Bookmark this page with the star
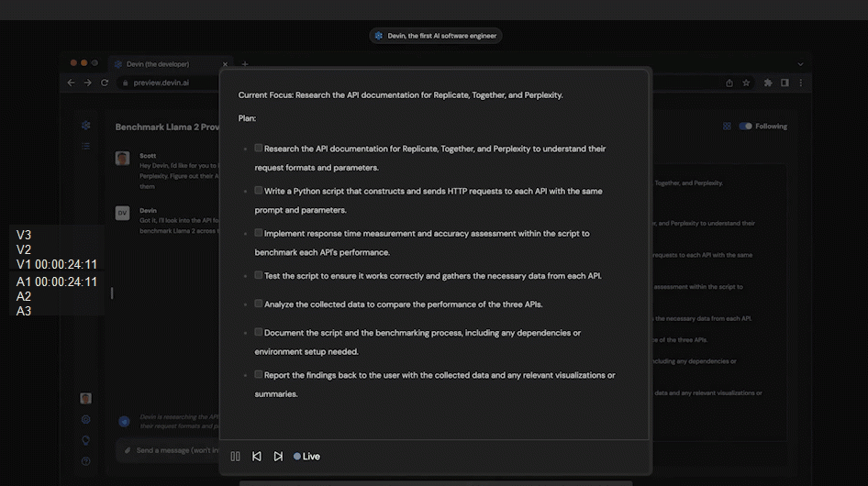 [746, 83]
